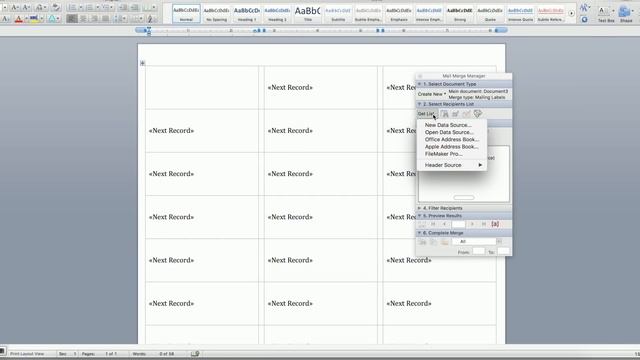Apply the Quote style
This screenshot has width=640, height=360.
click(490, 13)
